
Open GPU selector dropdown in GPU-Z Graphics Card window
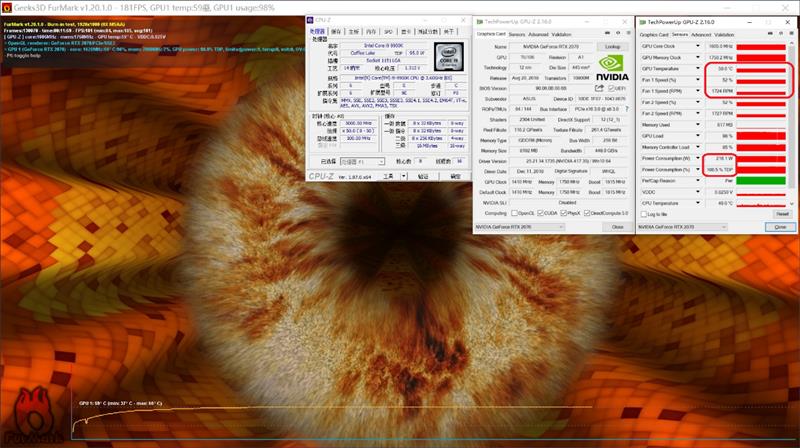coord(519,227)
